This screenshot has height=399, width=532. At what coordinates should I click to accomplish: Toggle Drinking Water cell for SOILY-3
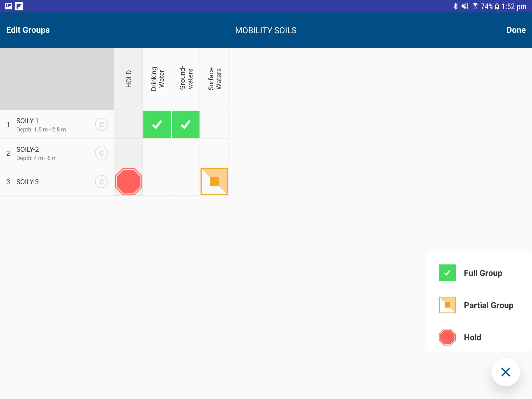[x=157, y=182]
